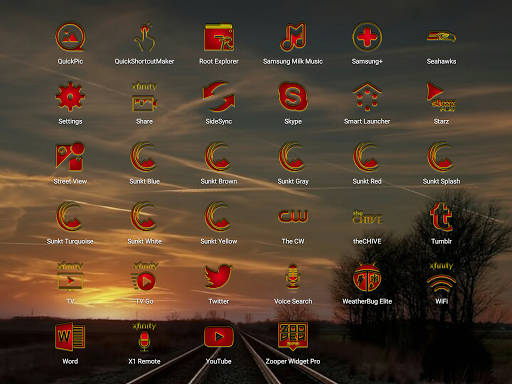This screenshot has height=384, width=512.
Task: Tap the YouTube play icon
Action: pyautogui.click(x=219, y=337)
